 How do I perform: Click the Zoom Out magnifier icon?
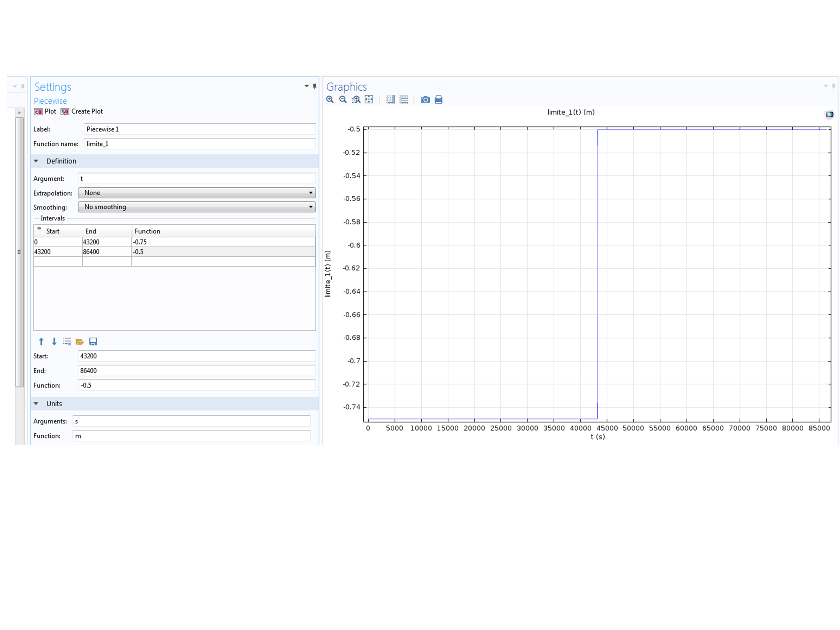(343, 100)
